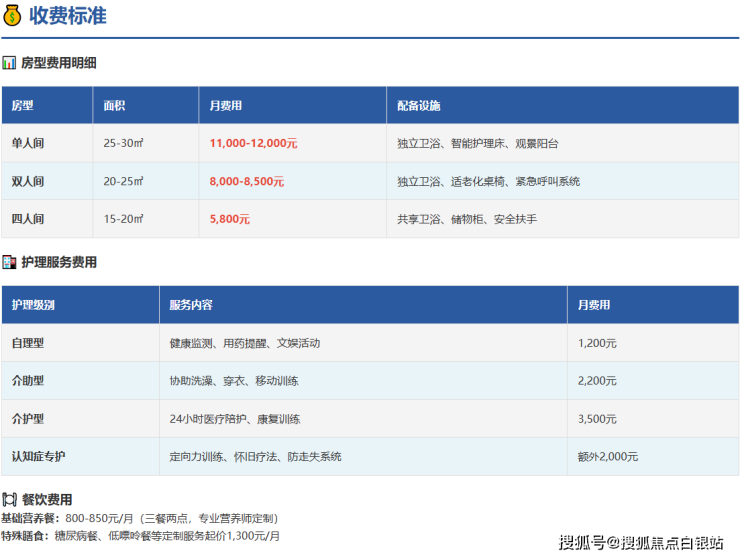Click the 8,000-8,500元 price
Viewport: 740px width, 559px height.
(247, 181)
